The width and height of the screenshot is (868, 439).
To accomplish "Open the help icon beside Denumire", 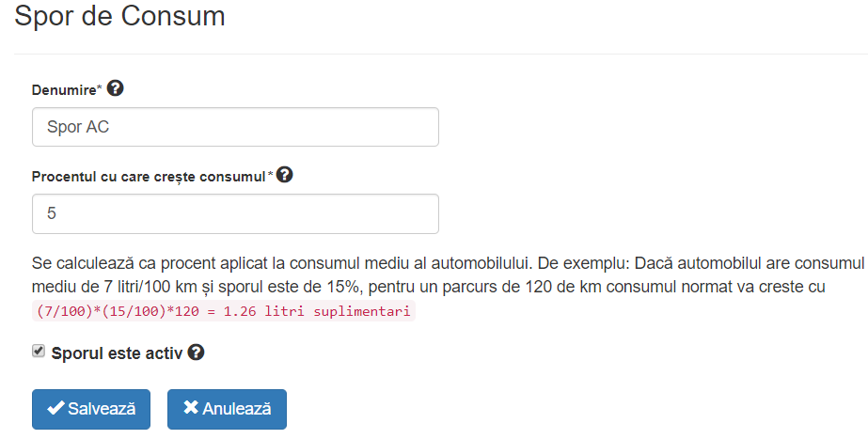I will coord(115,88).
